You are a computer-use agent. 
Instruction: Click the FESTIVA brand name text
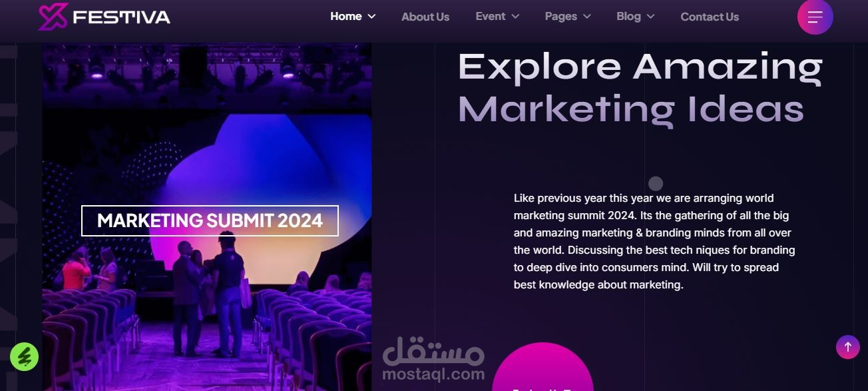click(122, 17)
